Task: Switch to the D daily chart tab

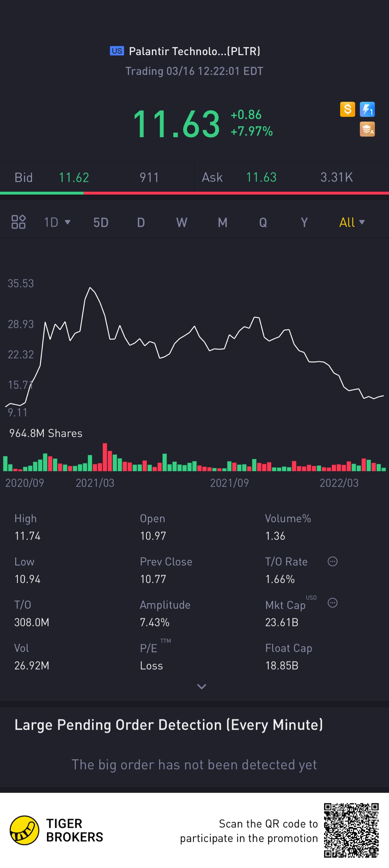Action: pos(141,222)
